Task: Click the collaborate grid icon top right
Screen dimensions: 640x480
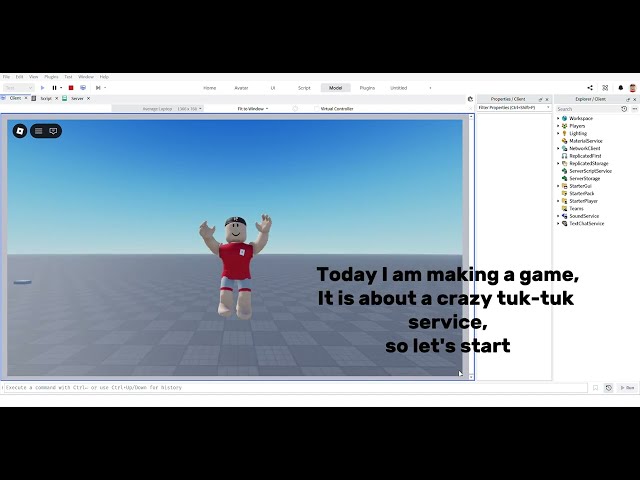Action: pos(605,88)
